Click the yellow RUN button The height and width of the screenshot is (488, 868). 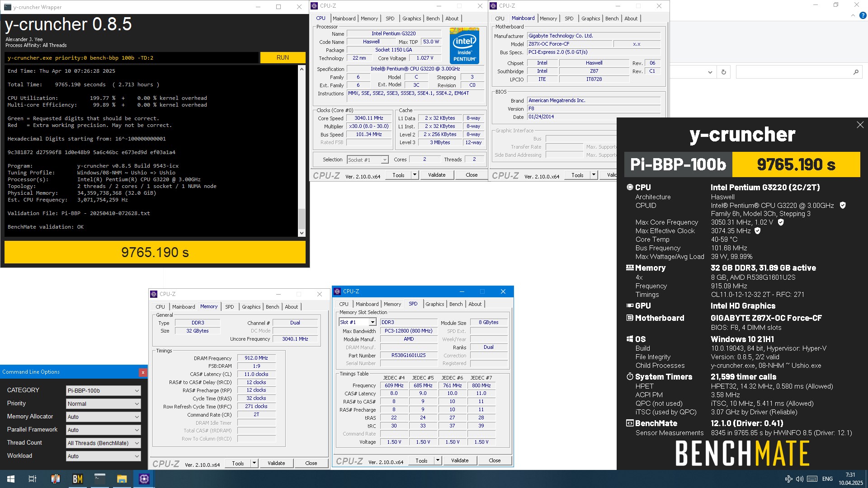pos(283,57)
